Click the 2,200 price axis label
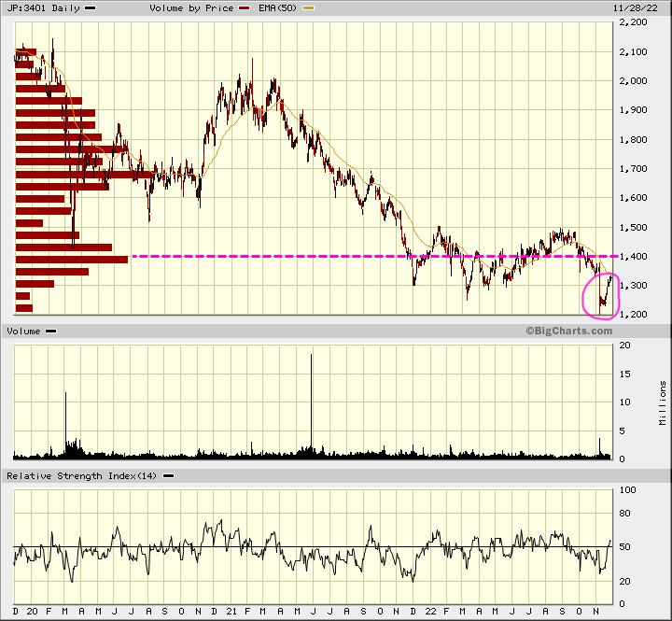 coord(633,22)
